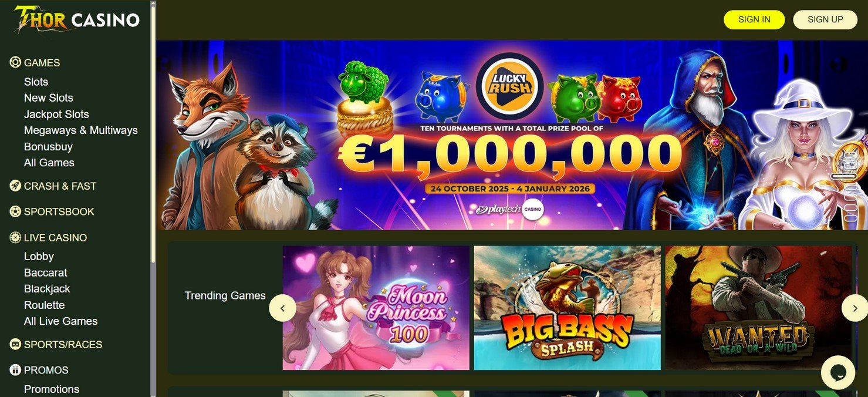
Task: Open the live chat bubble
Action: (x=837, y=372)
